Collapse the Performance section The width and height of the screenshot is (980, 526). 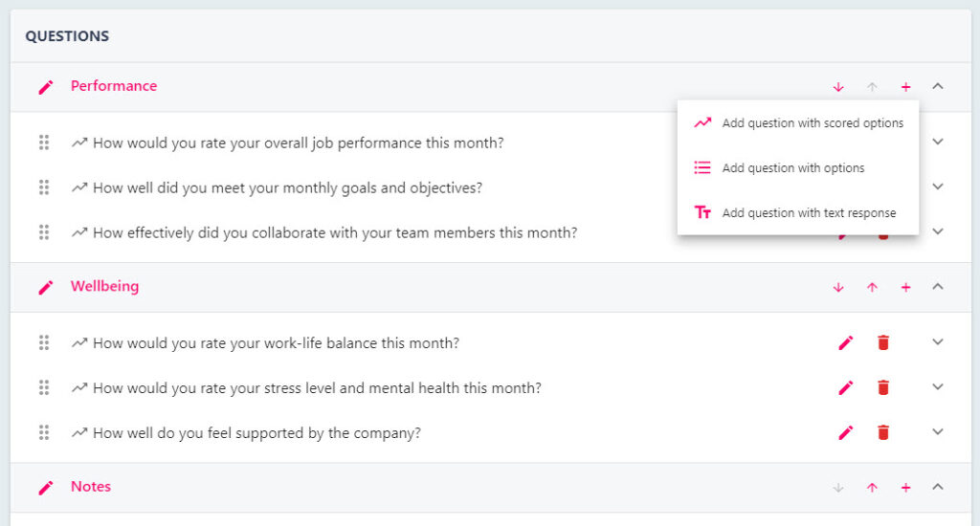click(x=938, y=86)
